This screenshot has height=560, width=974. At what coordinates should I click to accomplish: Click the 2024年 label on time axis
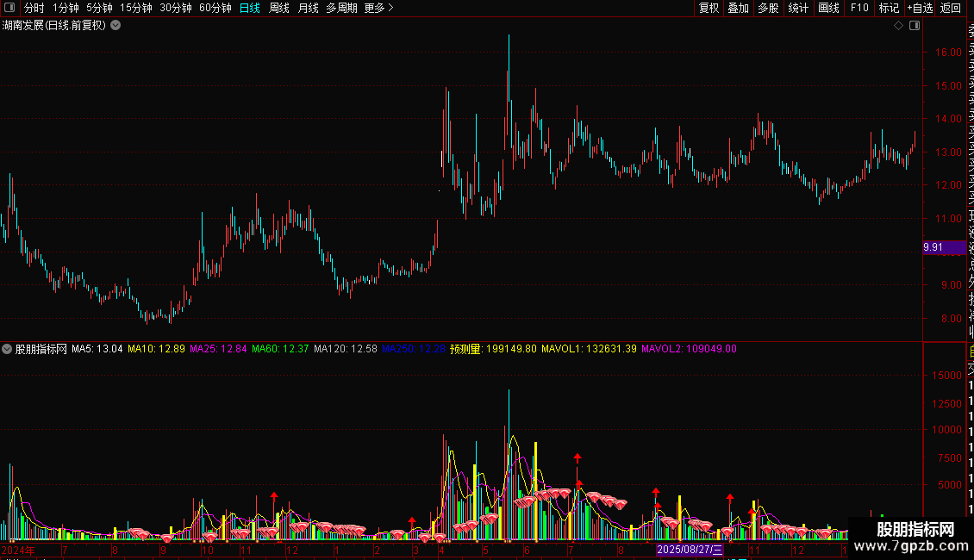(18, 550)
